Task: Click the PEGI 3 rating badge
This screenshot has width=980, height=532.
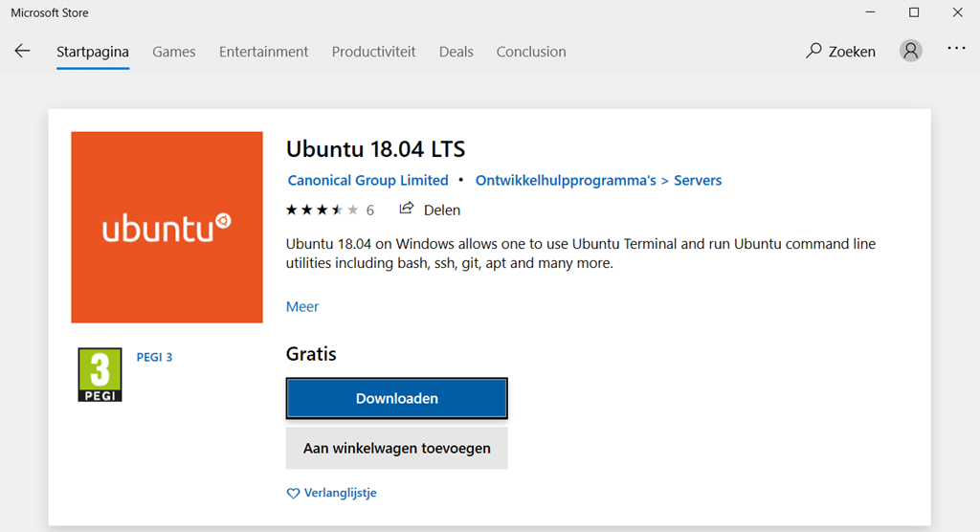Action: [x=100, y=374]
